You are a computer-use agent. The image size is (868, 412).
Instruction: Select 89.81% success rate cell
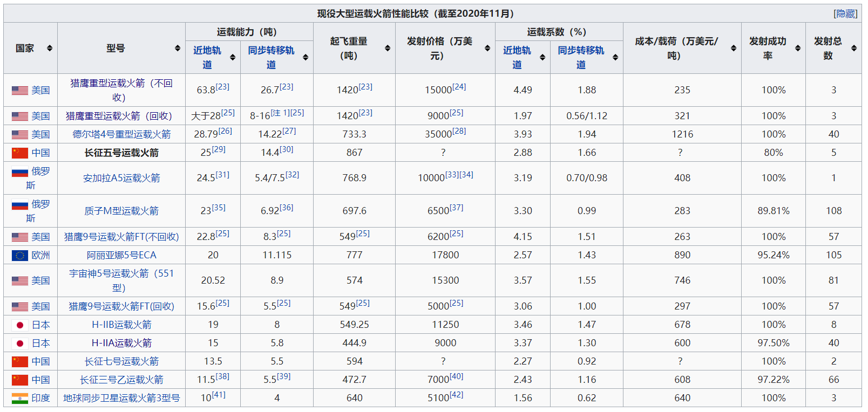(x=774, y=211)
